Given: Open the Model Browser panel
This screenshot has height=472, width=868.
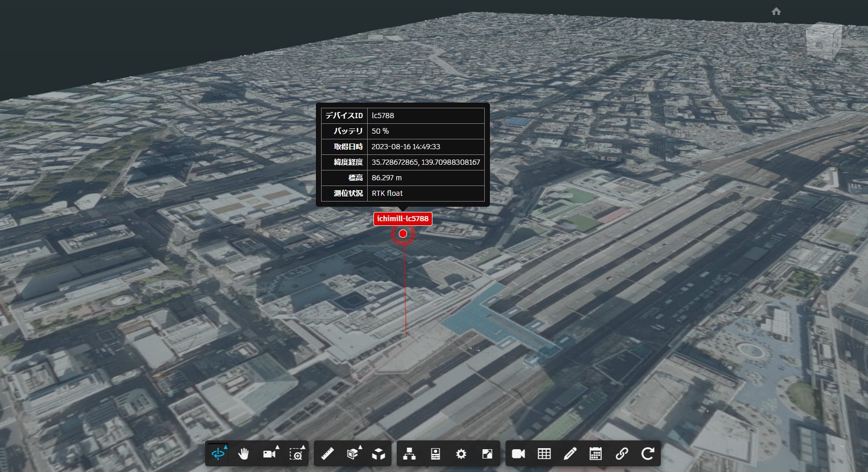Looking at the screenshot, I should point(410,454).
